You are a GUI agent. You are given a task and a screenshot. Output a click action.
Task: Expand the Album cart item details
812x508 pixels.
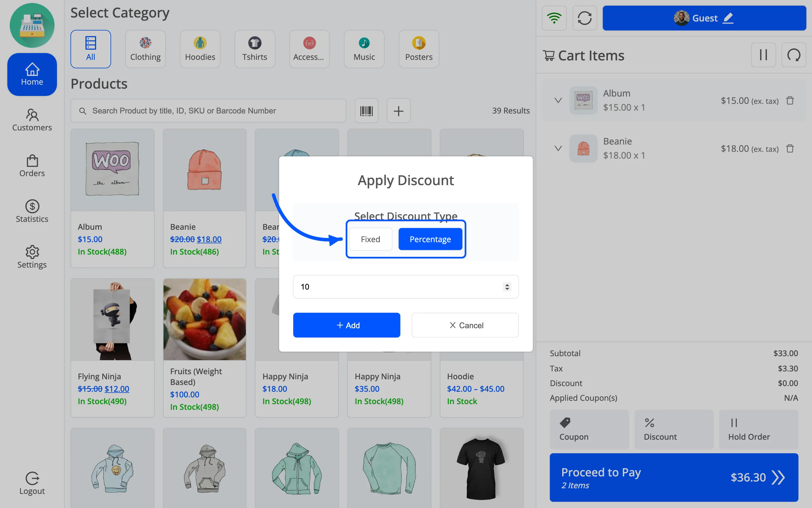558,100
